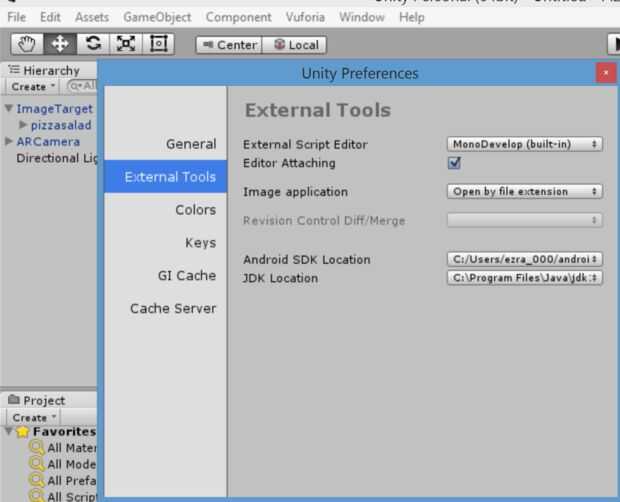This screenshot has height=502, width=620.
Task: Open JDK Location dropdown
Action: 525,278
